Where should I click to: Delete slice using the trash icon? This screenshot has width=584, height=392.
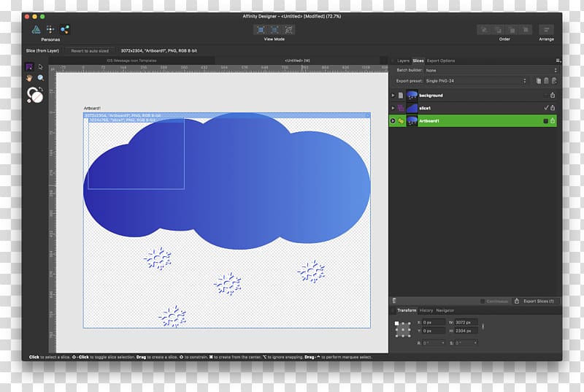(394, 301)
